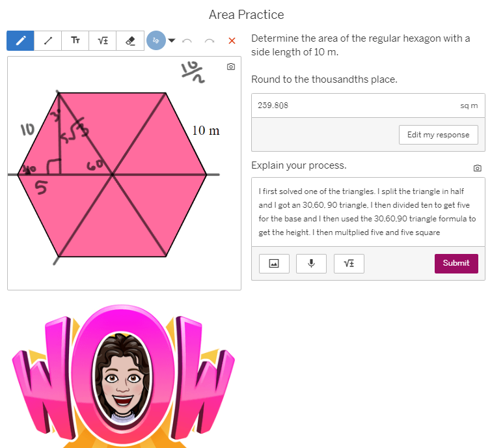
Task: Take snapshot of the sketch canvas
Action: (x=231, y=66)
